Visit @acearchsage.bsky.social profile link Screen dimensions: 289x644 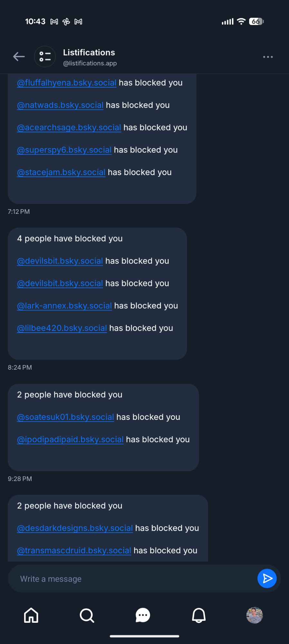tap(69, 128)
